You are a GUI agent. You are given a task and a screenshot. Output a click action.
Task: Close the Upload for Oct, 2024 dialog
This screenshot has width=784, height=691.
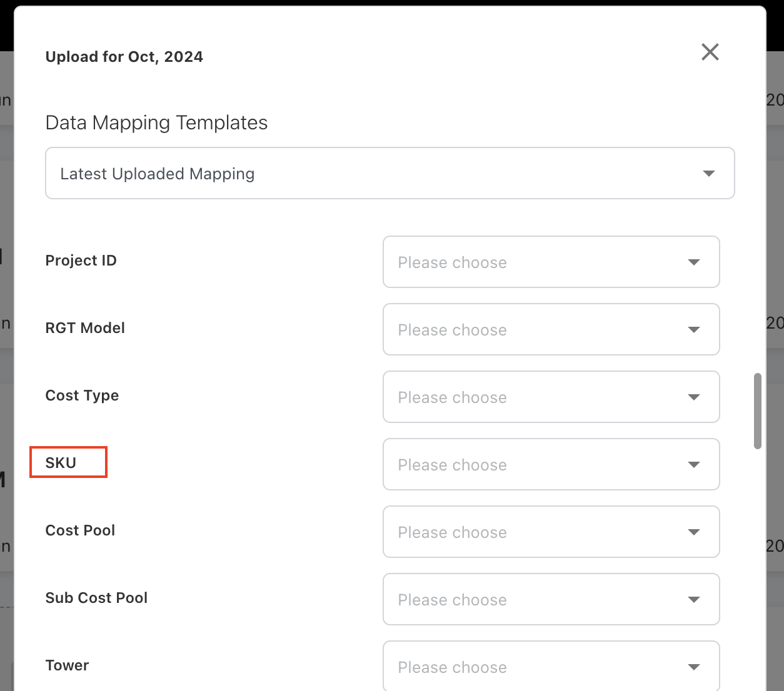710,52
